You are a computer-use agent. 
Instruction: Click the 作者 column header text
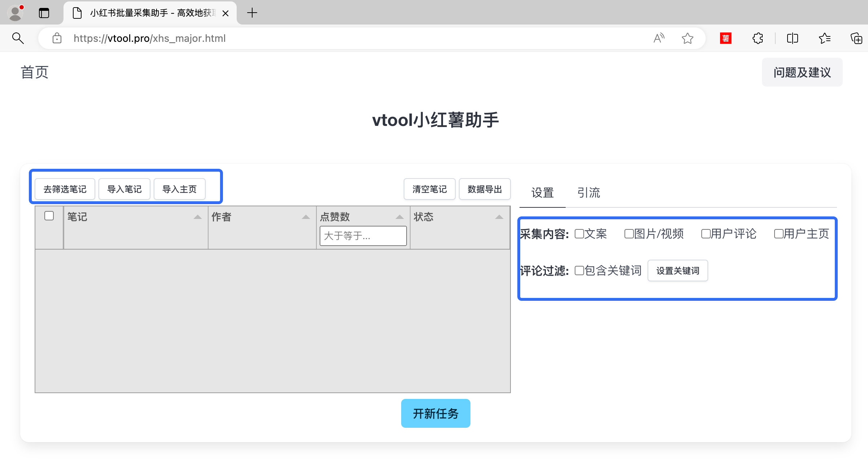point(222,217)
